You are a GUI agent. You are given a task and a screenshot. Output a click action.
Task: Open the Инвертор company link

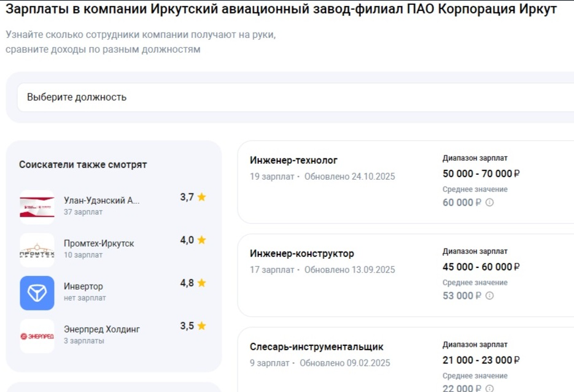pos(83,286)
